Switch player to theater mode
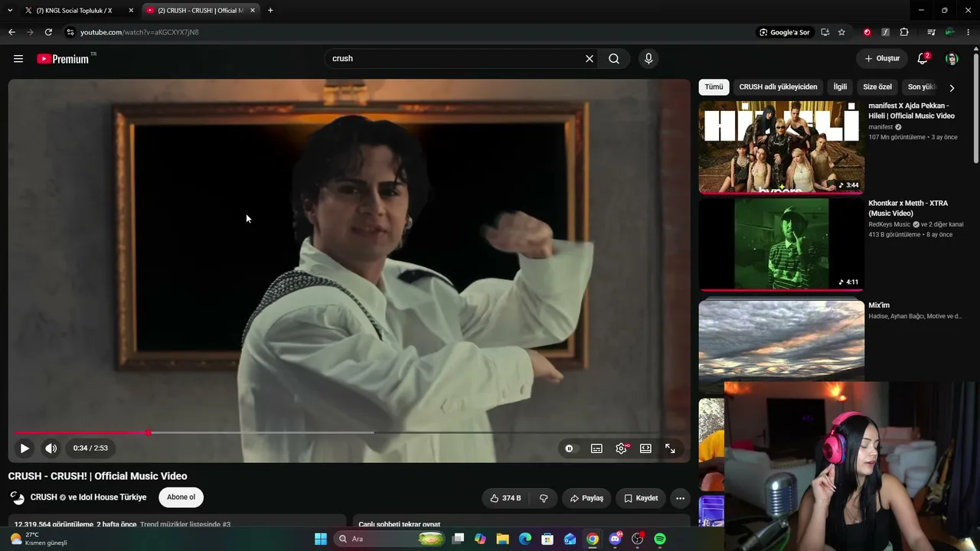The image size is (980, 551). (x=645, y=448)
